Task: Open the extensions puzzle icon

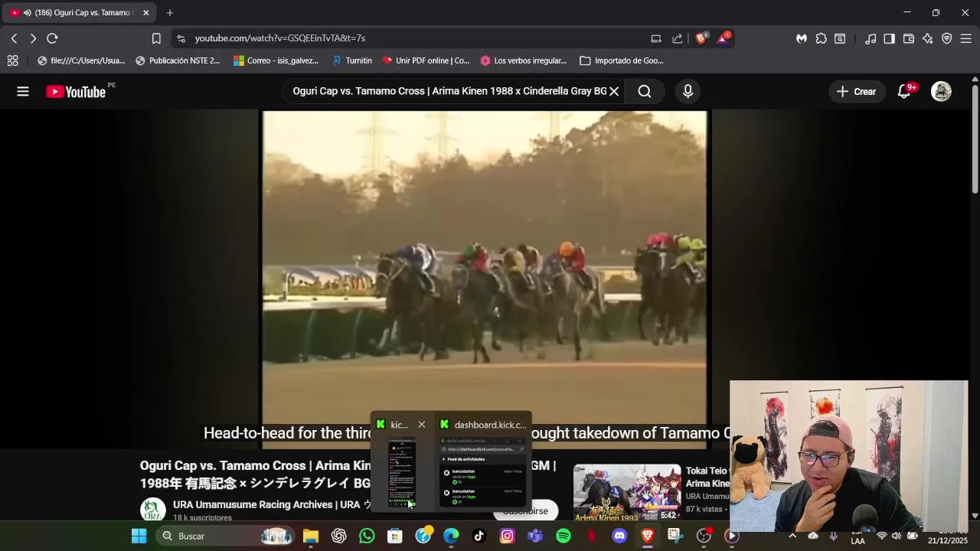Action: point(821,38)
